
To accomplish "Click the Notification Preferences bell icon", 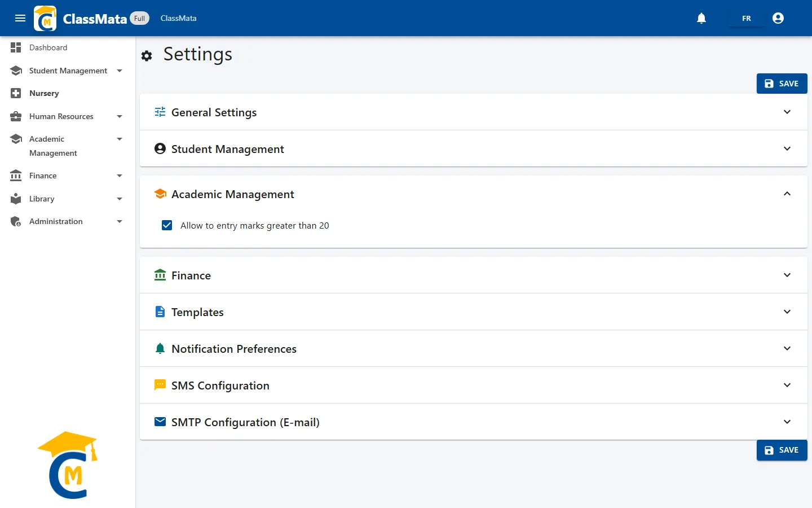I will (160, 348).
